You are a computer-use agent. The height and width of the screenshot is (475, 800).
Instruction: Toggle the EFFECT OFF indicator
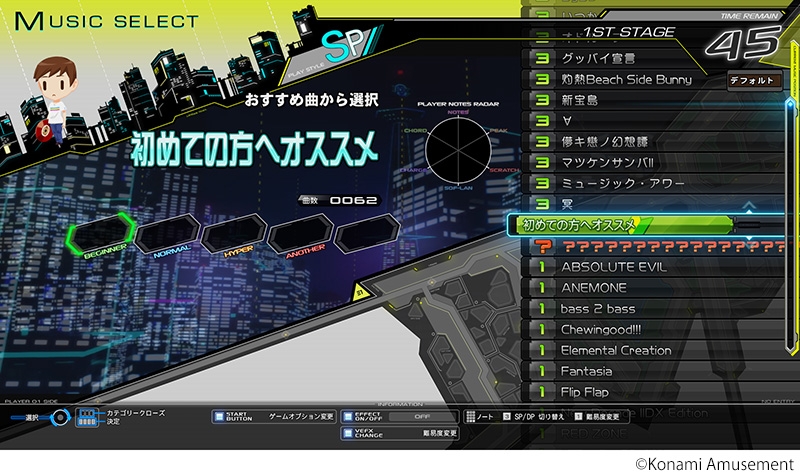click(x=422, y=417)
